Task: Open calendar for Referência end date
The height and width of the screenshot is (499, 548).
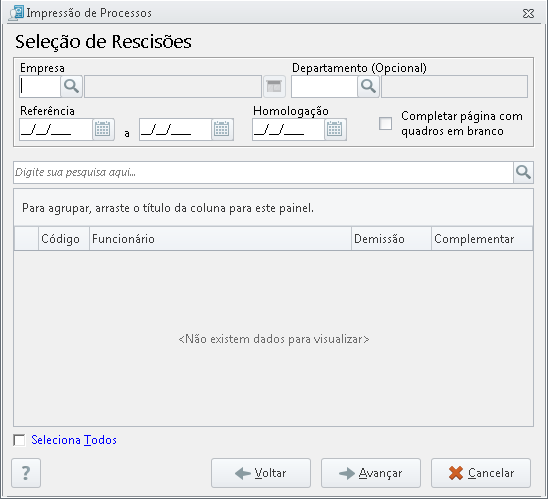Action: [x=222, y=130]
